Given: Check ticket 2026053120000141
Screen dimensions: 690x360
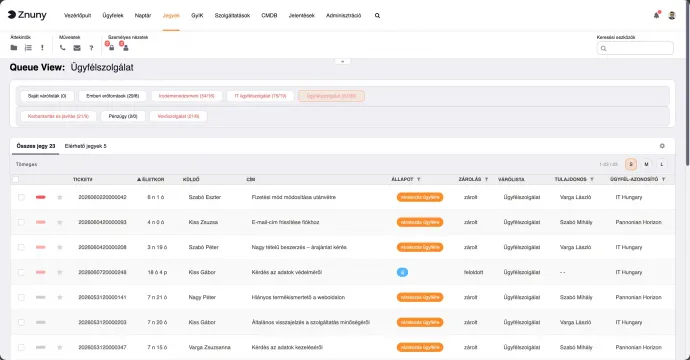Looking at the screenshot, I should point(21,298).
